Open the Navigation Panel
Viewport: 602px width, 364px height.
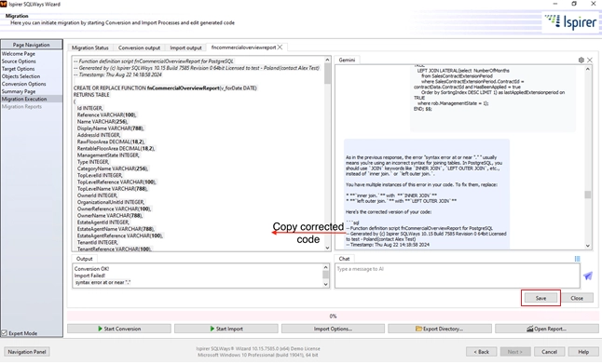[27, 352]
